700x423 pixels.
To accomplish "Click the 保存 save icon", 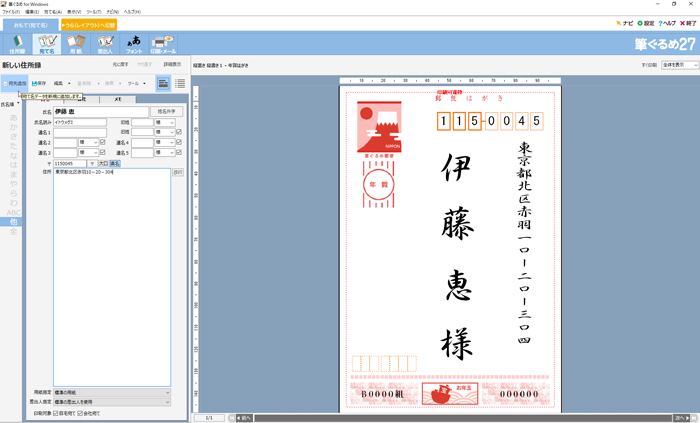I will pos(40,83).
